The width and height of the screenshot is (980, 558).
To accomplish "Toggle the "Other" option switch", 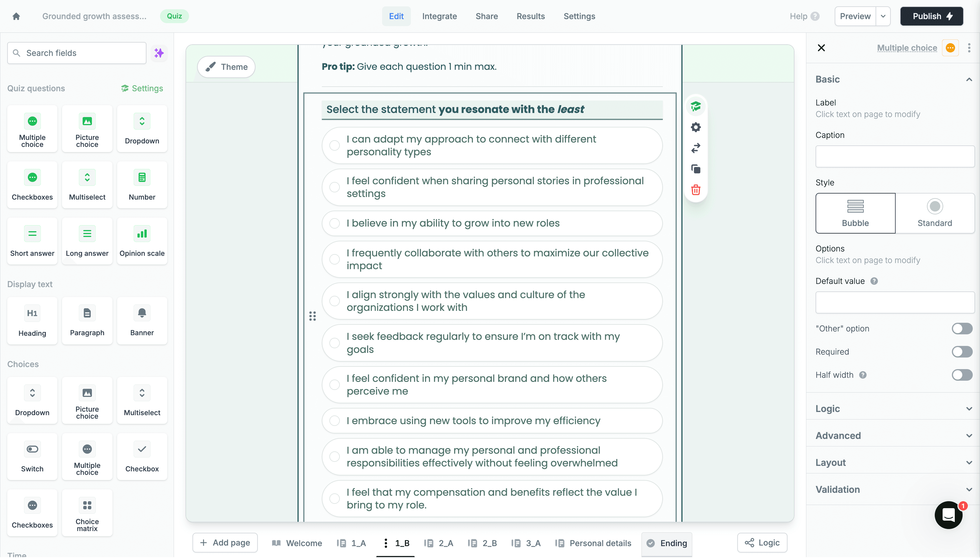I will (962, 329).
